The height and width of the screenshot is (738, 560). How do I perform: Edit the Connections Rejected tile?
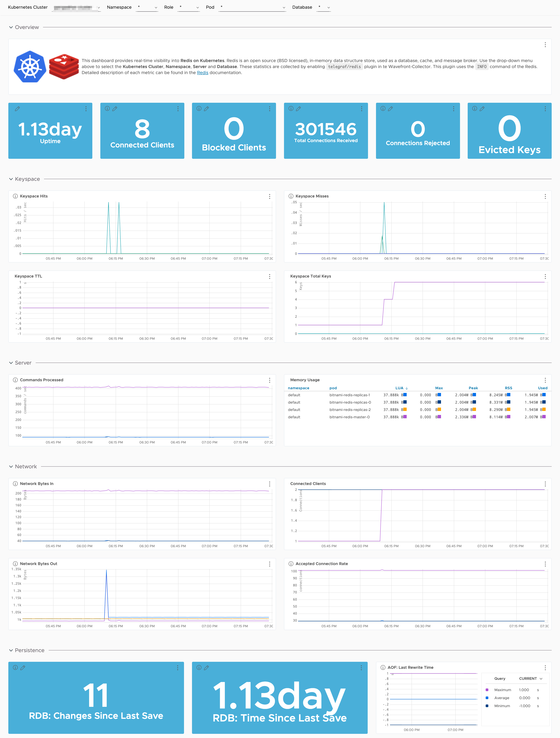point(390,109)
